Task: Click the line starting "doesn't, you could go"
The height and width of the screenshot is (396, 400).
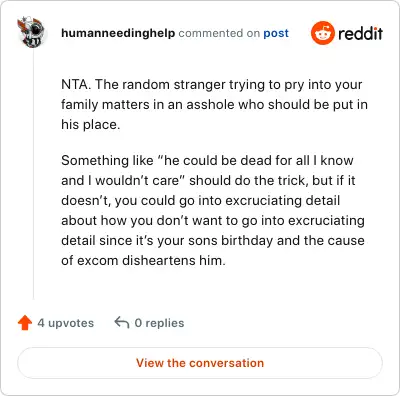Action: pyautogui.click(x=201, y=201)
